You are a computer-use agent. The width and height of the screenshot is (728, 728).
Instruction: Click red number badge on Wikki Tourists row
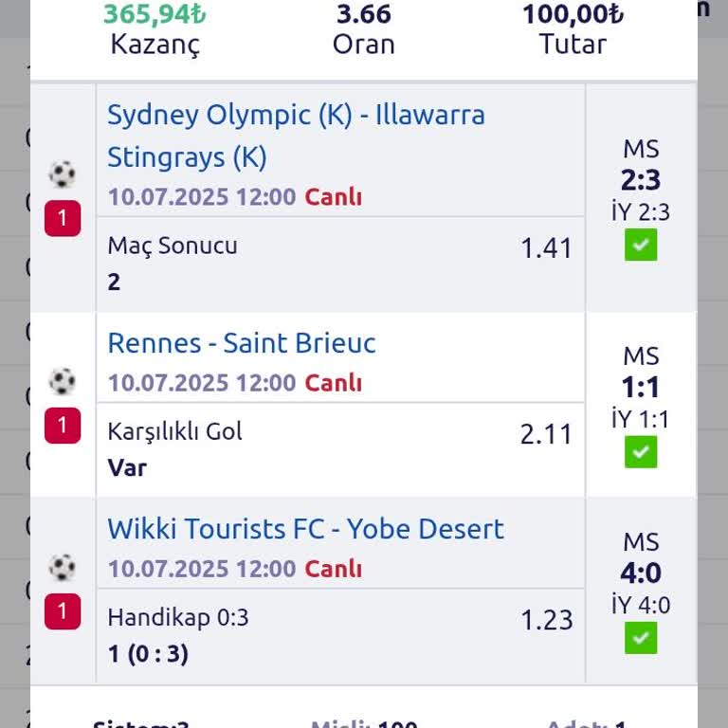pyautogui.click(x=63, y=611)
